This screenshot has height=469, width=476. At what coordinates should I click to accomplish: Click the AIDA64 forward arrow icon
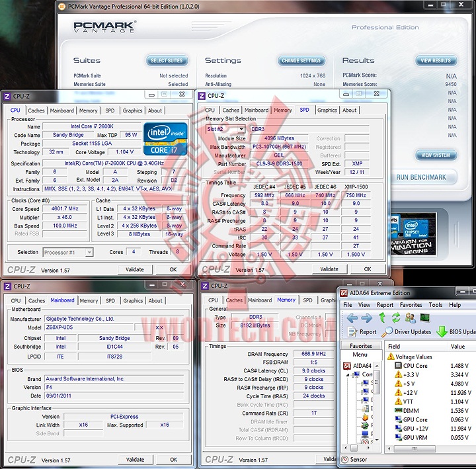[367, 318]
